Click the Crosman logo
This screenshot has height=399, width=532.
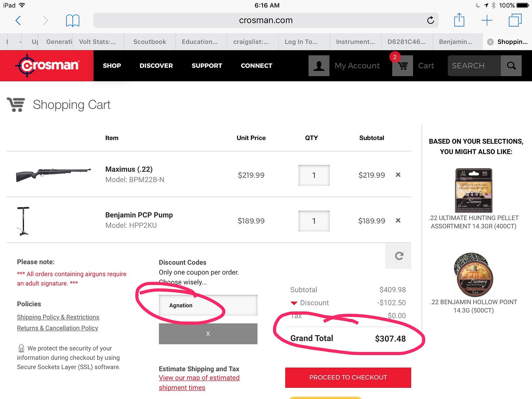(x=47, y=66)
